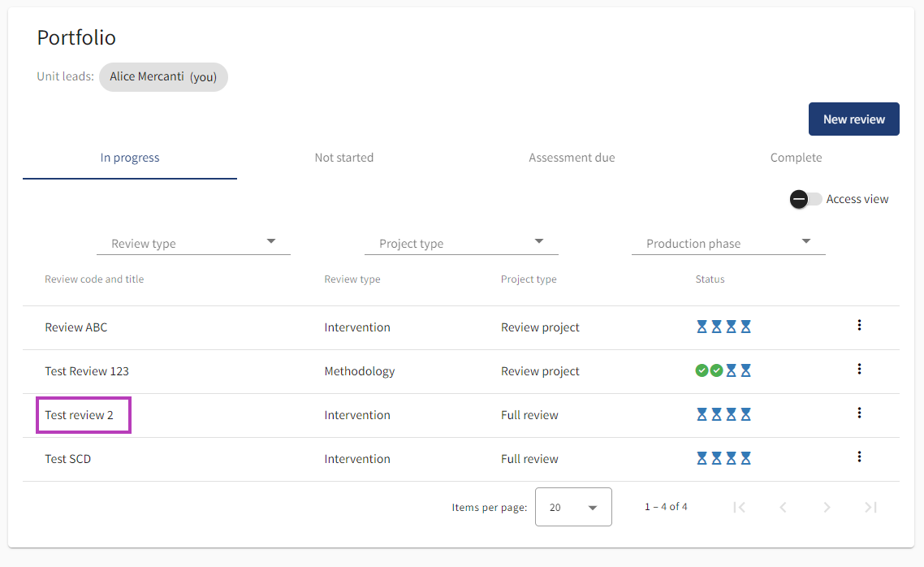
Task: Open the three-dot menu for Review ABC
Action: click(x=859, y=326)
